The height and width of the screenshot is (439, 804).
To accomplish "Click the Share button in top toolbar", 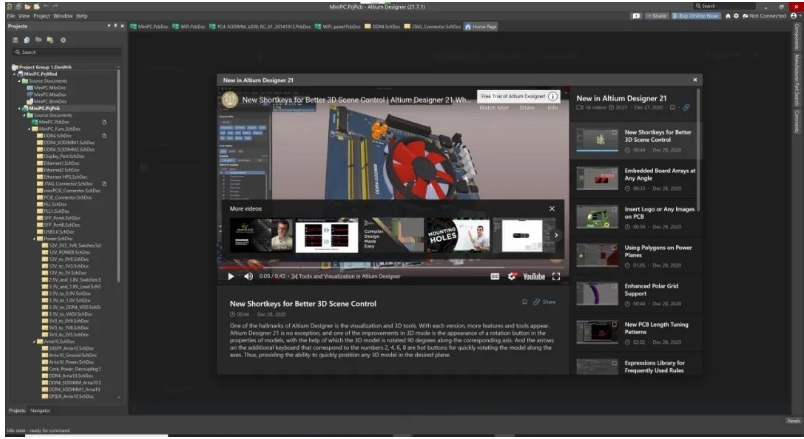I will (656, 16).
